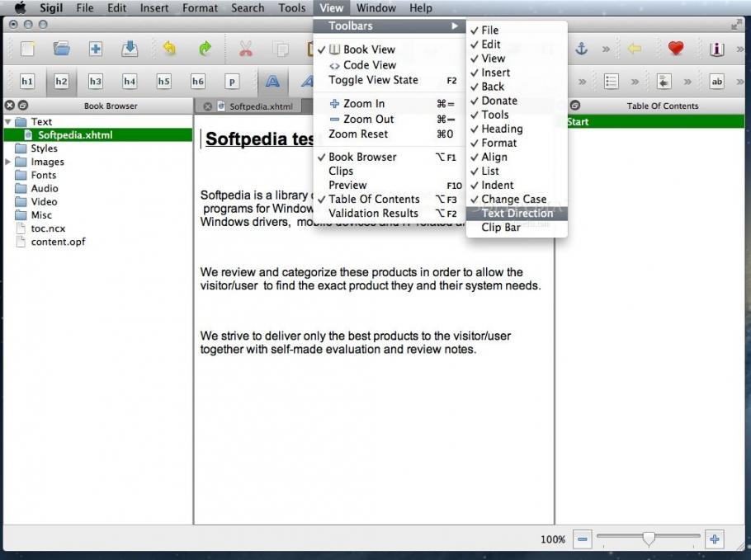Open overflow chevron after bullet list icon
Viewport: 751px width, 560px height.
click(x=635, y=82)
